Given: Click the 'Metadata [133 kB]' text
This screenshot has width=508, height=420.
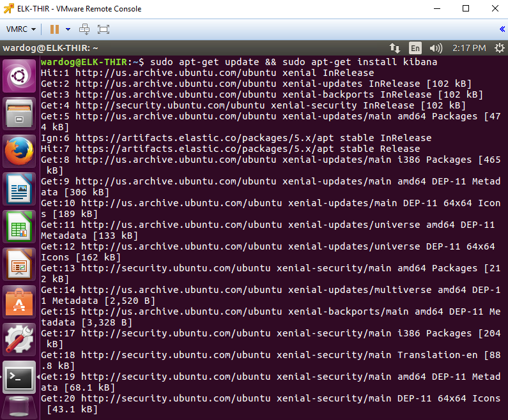Looking at the screenshot, I should (89, 236).
